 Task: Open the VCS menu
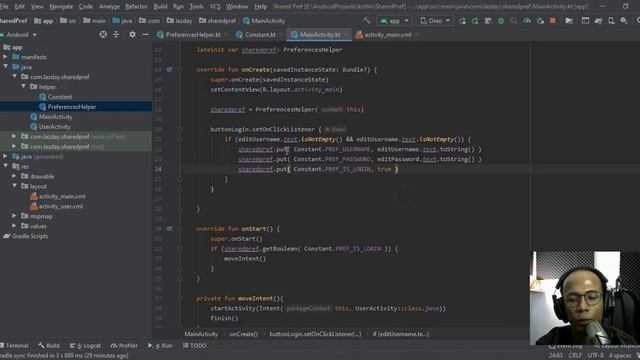[215, 7]
